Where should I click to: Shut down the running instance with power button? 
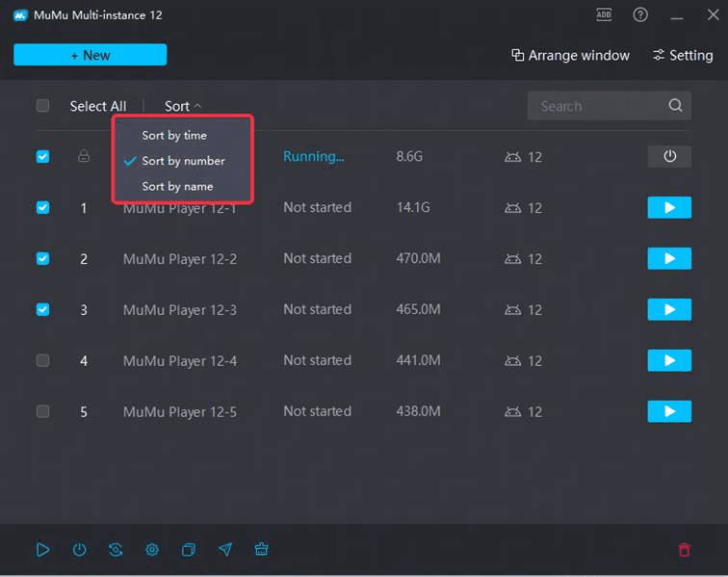click(669, 156)
